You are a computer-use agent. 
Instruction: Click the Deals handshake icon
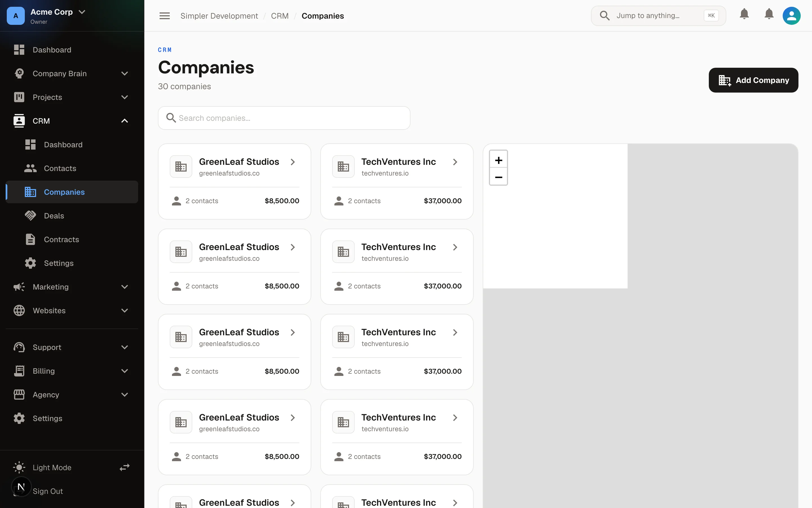pos(30,216)
